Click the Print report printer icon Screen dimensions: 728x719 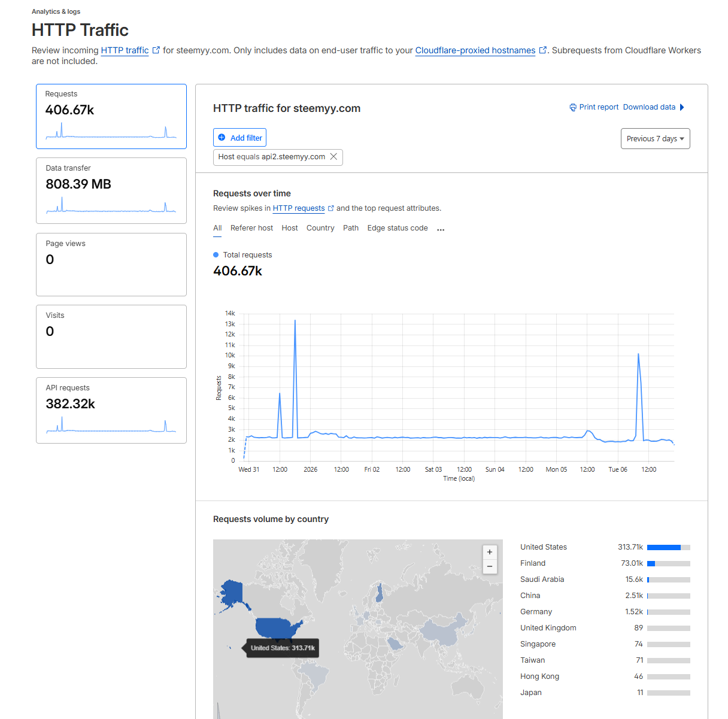[573, 107]
